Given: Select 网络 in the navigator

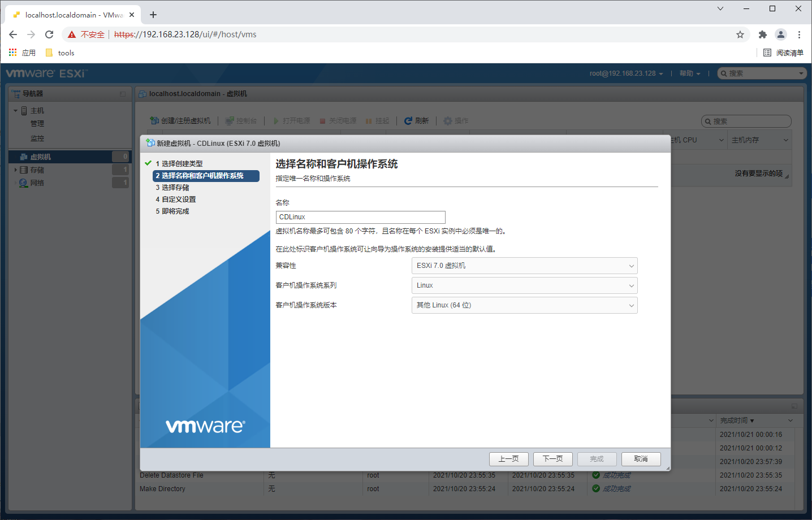Looking at the screenshot, I should tap(37, 183).
